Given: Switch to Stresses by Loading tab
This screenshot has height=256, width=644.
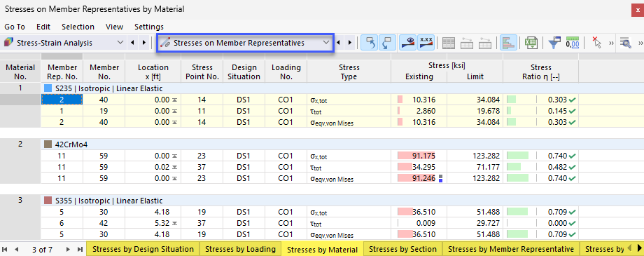Looking at the screenshot, I should [x=240, y=249].
